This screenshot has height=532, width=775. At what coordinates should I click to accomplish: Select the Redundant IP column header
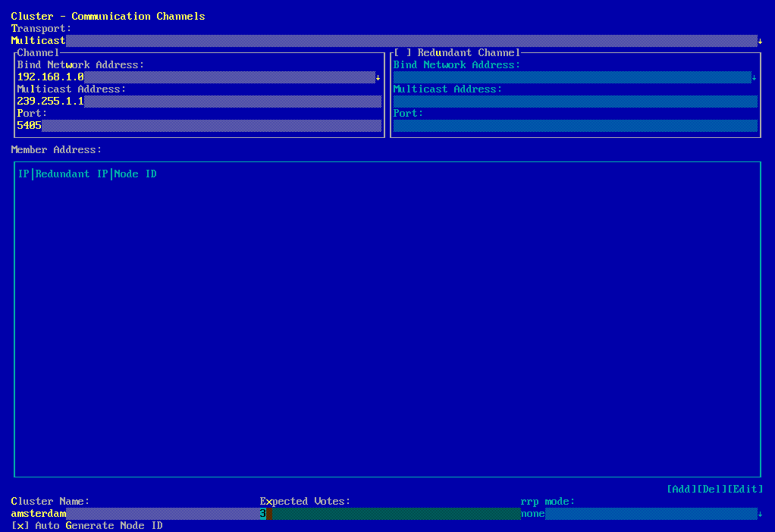[x=71, y=174]
